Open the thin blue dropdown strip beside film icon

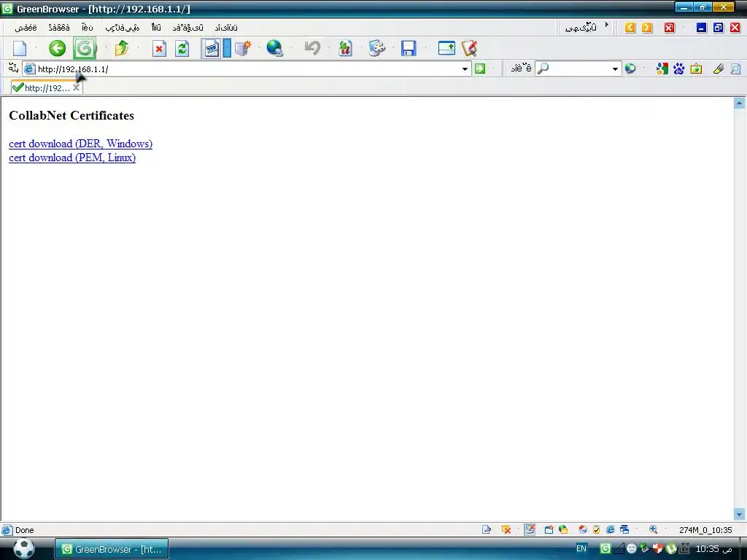click(x=228, y=48)
